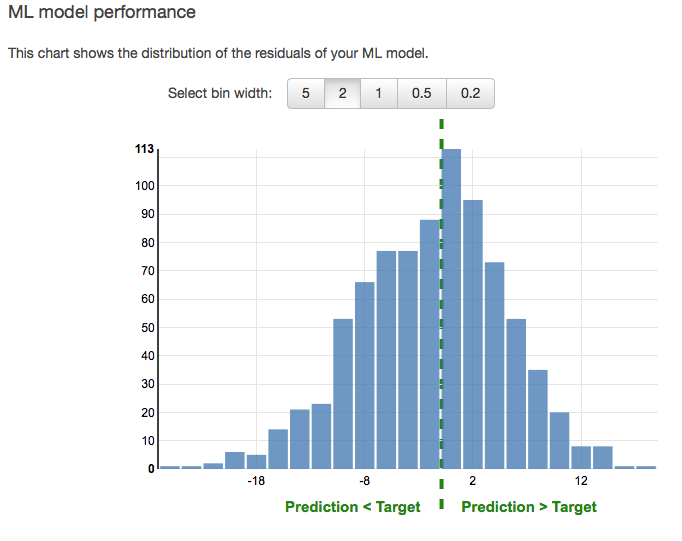Image resolution: width=682 pixels, height=541 pixels.
Task: Click the histogram bar reaching 88
Action: [x=430, y=344]
